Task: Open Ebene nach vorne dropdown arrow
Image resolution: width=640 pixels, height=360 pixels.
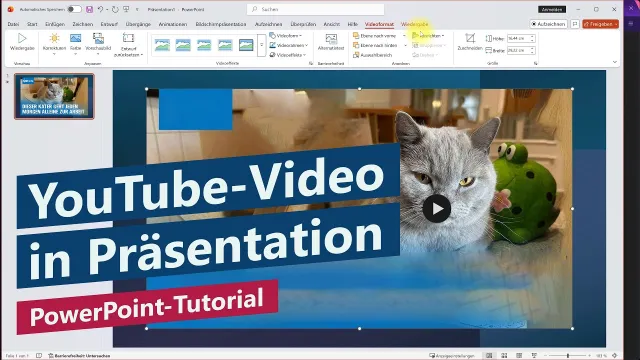Action: [x=404, y=36]
